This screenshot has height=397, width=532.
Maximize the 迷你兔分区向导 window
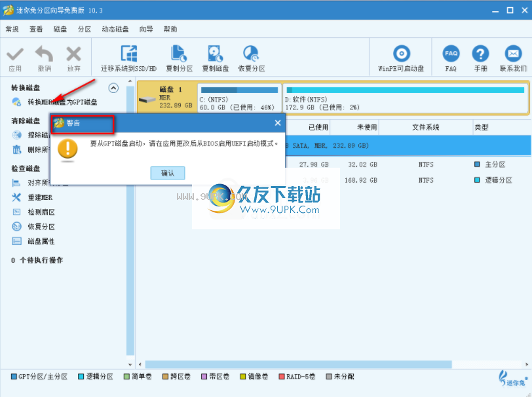point(510,10)
